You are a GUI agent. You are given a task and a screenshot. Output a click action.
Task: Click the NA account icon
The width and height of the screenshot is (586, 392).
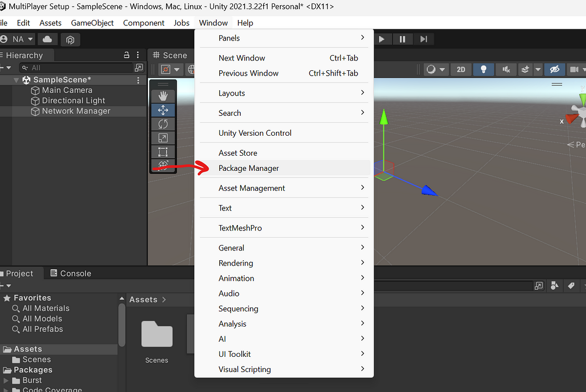pyautogui.click(x=5, y=39)
